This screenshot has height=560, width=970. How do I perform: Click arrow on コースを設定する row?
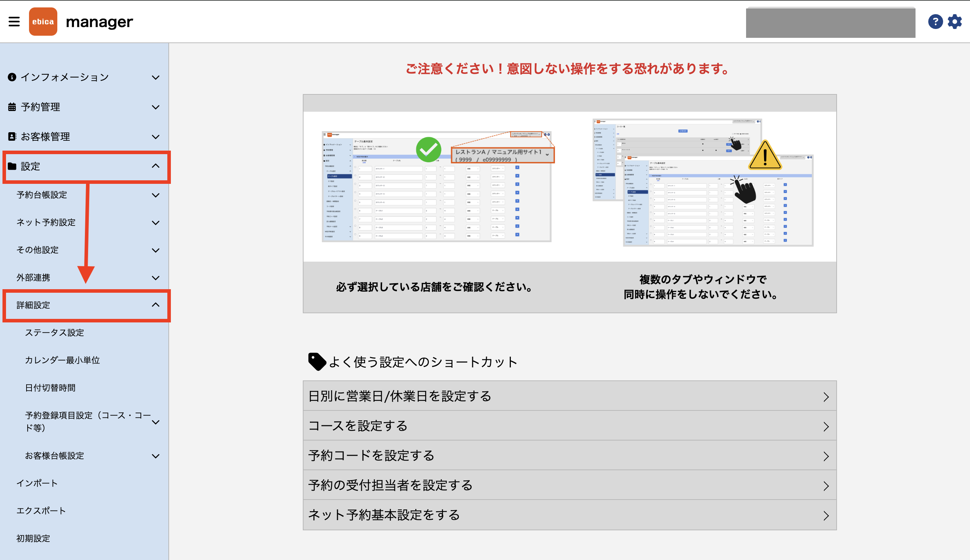pos(826,426)
